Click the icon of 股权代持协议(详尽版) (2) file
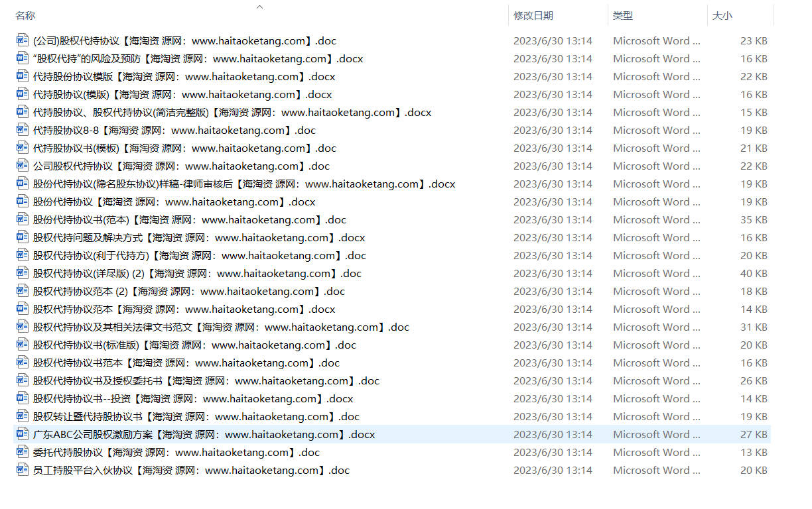The height and width of the screenshot is (509, 812). click(22, 273)
